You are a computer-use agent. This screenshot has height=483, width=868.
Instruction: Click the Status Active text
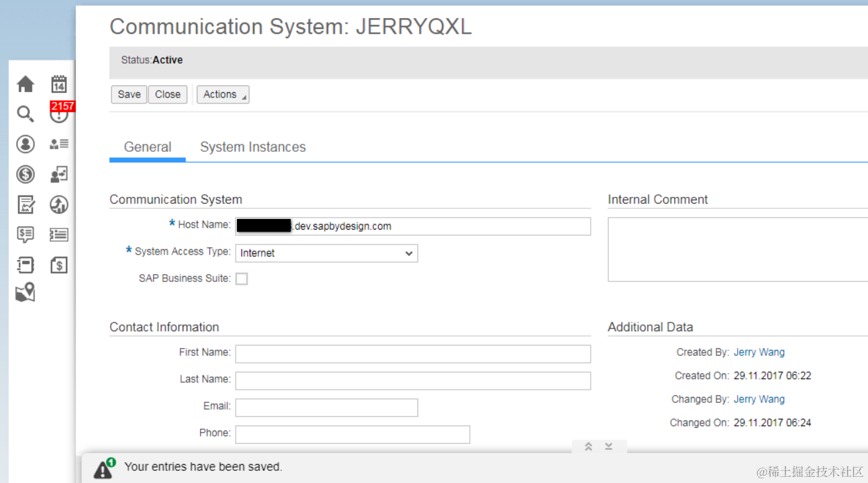[152, 60]
